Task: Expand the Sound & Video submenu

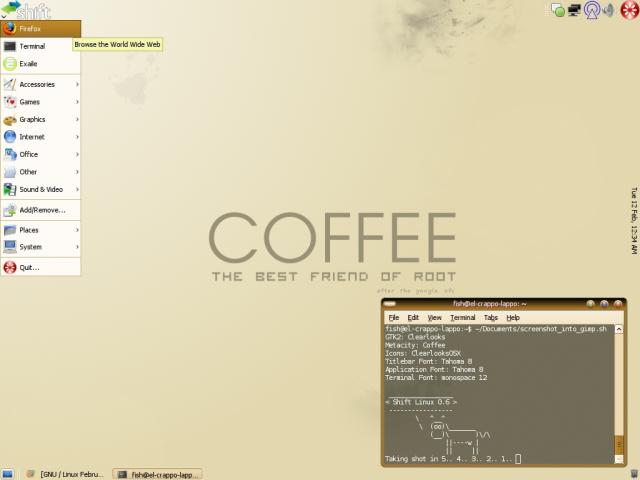Action: 40,190
